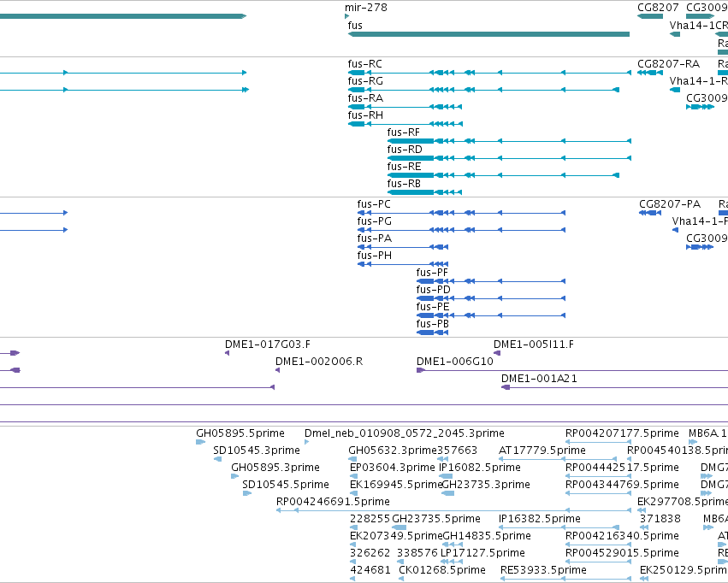
Task: Select the DME1-002O06.R label
Action: [319, 362]
